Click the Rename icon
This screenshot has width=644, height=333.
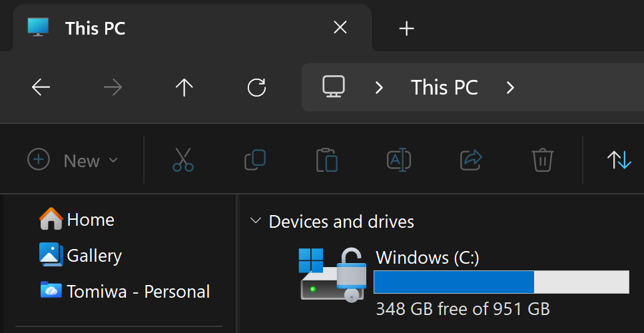pos(399,160)
